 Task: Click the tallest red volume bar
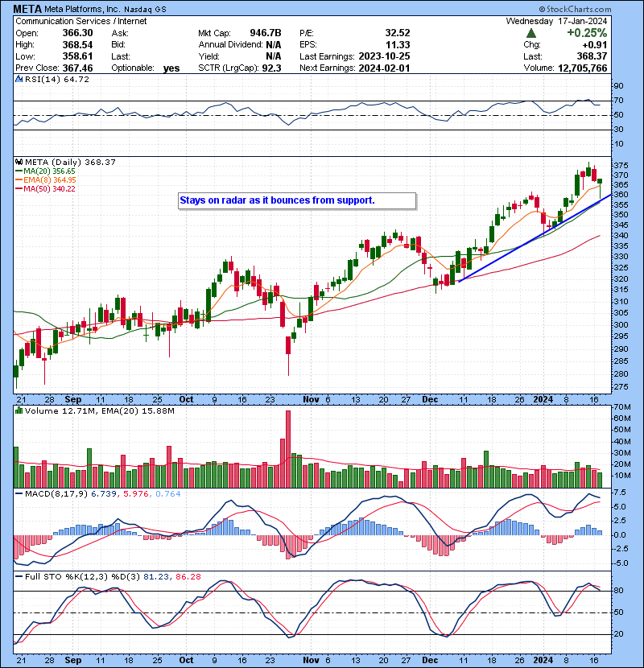[288, 449]
